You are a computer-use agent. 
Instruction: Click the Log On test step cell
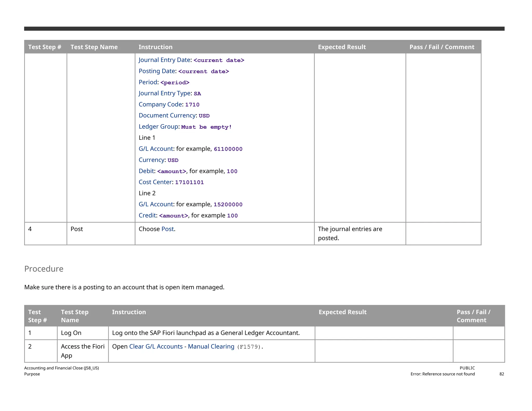(71, 333)
